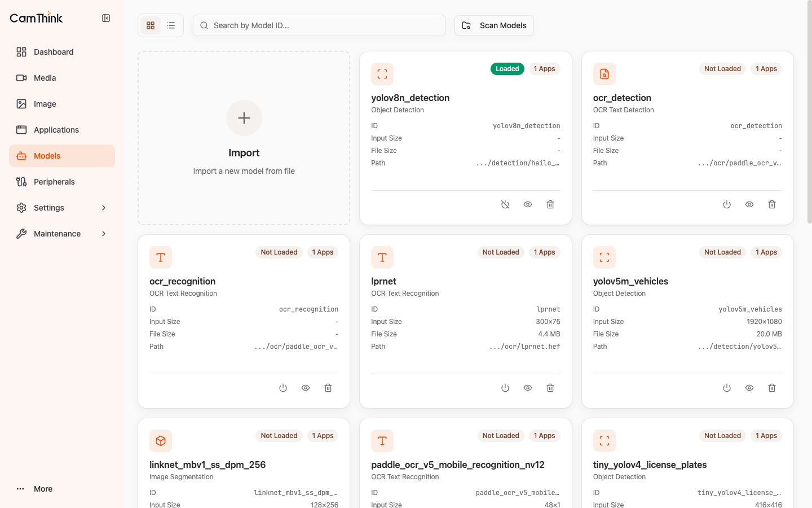
Task: Click the lprnet text recognition icon
Action: pyautogui.click(x=382, y=257)
